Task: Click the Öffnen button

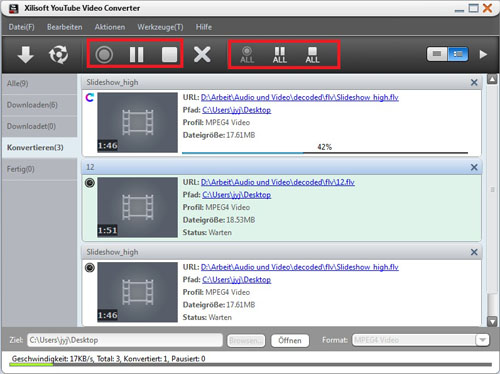Action: (290, 341)
